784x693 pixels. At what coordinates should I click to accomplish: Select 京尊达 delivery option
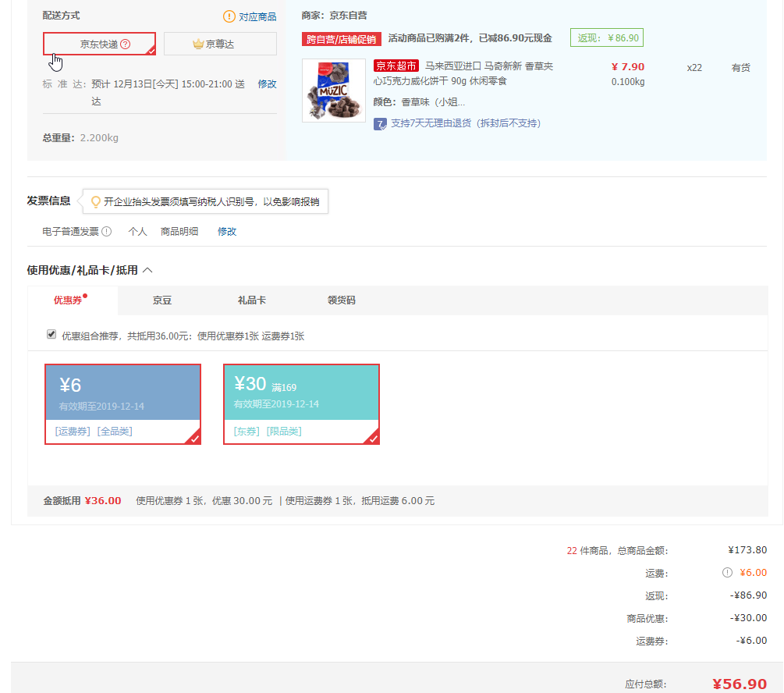(x=220, y=44)
